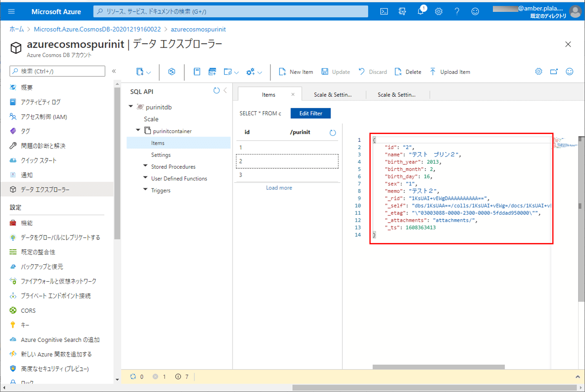Screen dimensions: 585x392
Task: Click the JSON editor horizontal scrollbar
Action: 439,367
